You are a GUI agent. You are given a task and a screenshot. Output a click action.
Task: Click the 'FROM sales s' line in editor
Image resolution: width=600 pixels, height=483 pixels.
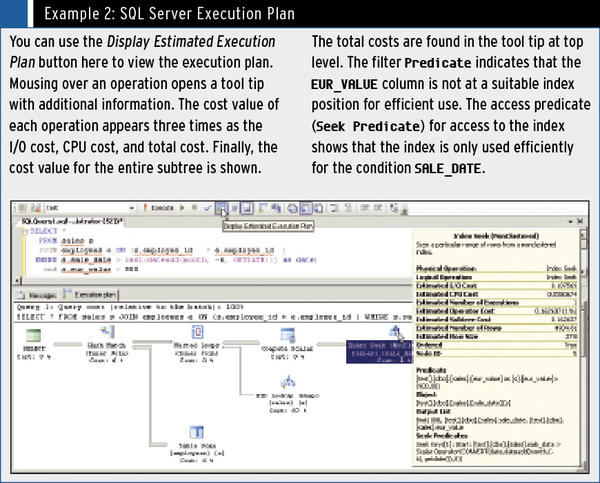pyautogui.click(x=66, y=241)
